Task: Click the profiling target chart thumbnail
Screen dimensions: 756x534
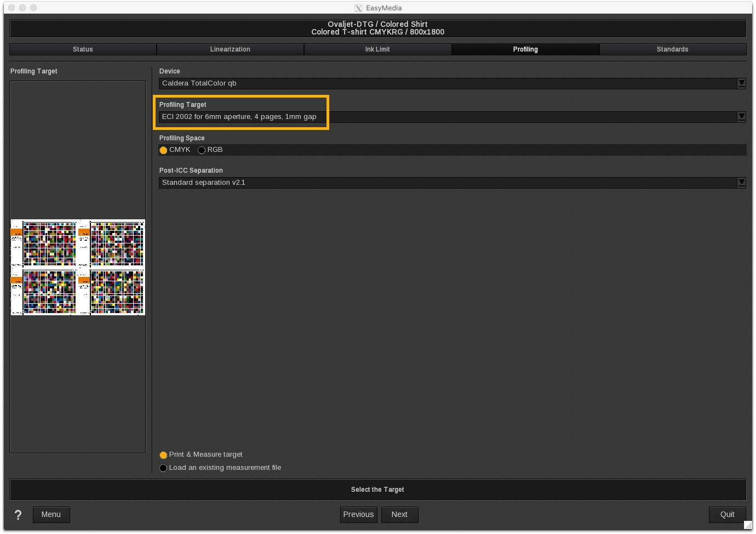Action: (x=78, y=268)
